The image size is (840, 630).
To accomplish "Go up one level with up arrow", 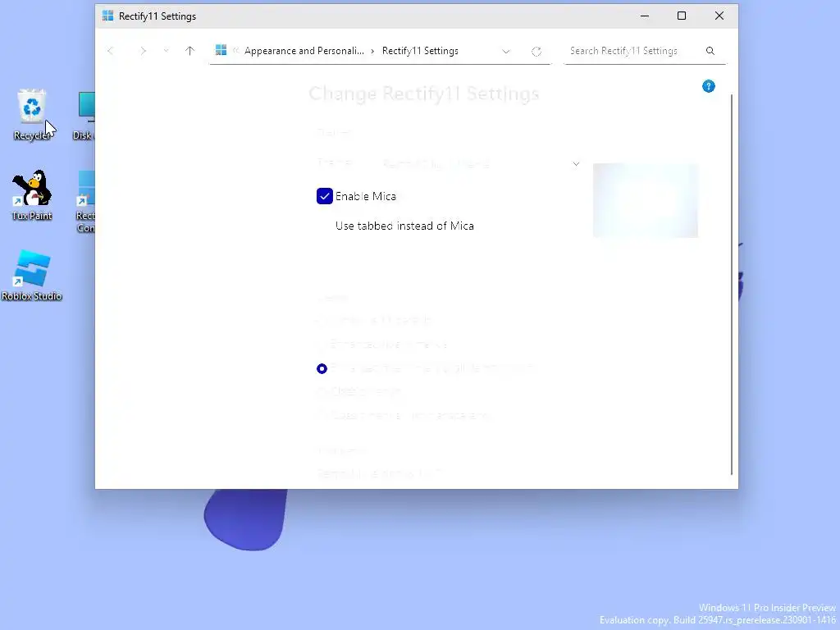I will coord(189,51).
